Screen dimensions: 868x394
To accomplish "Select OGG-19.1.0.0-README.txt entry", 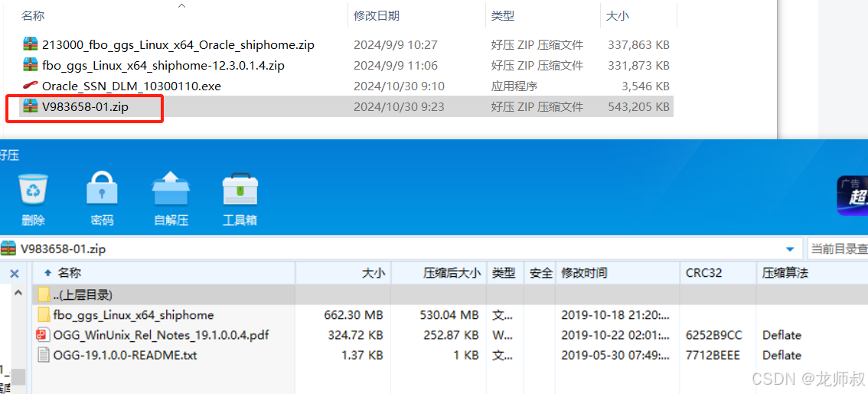I will [x=125, y=355].
